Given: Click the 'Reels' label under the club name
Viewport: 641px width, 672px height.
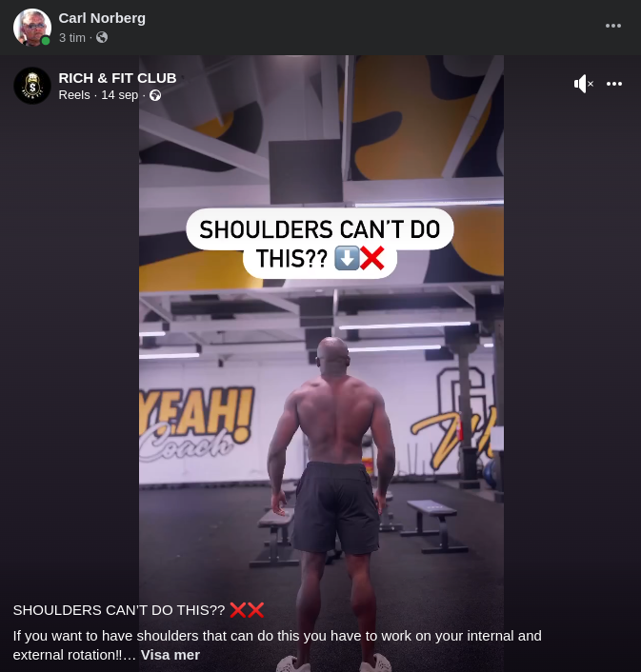Looking at the screenshot, I should pyautogui.click(x=74, y=95).
